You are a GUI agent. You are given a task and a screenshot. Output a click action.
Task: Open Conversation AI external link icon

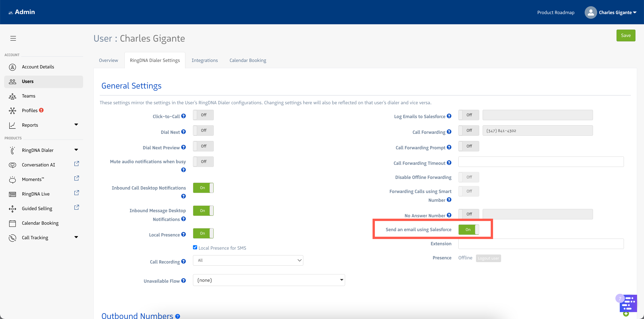click(76, 164)
